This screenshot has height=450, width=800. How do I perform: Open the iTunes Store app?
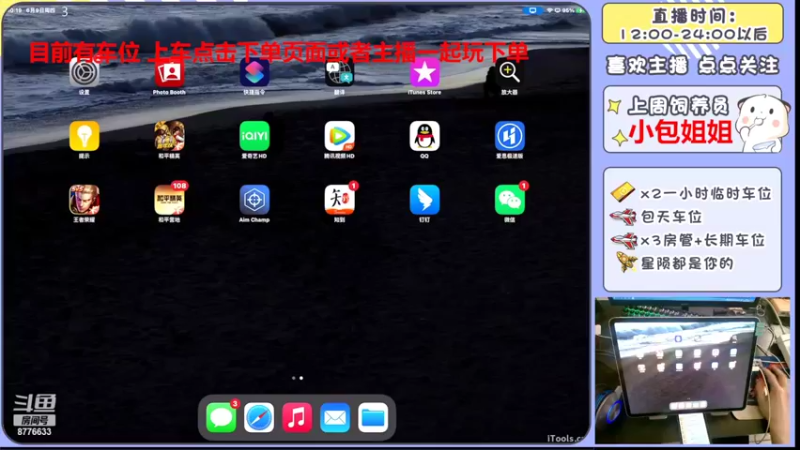pyautogui.click(x=424, y=72)
